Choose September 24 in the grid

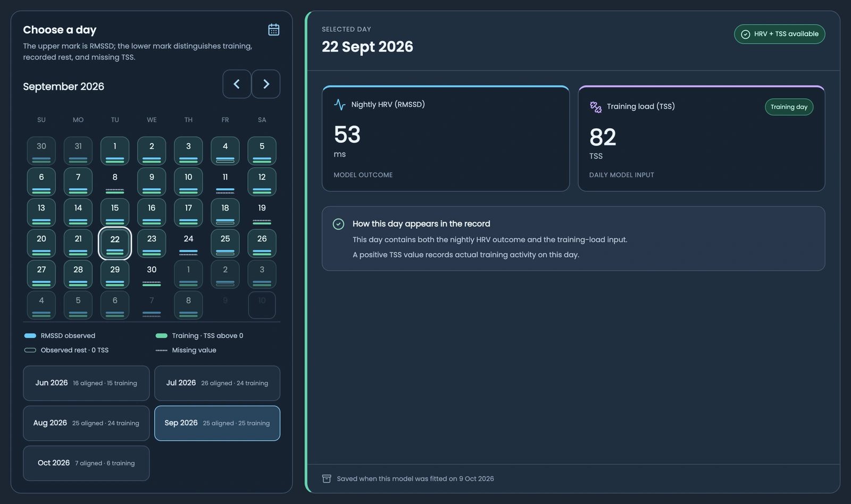188,243
